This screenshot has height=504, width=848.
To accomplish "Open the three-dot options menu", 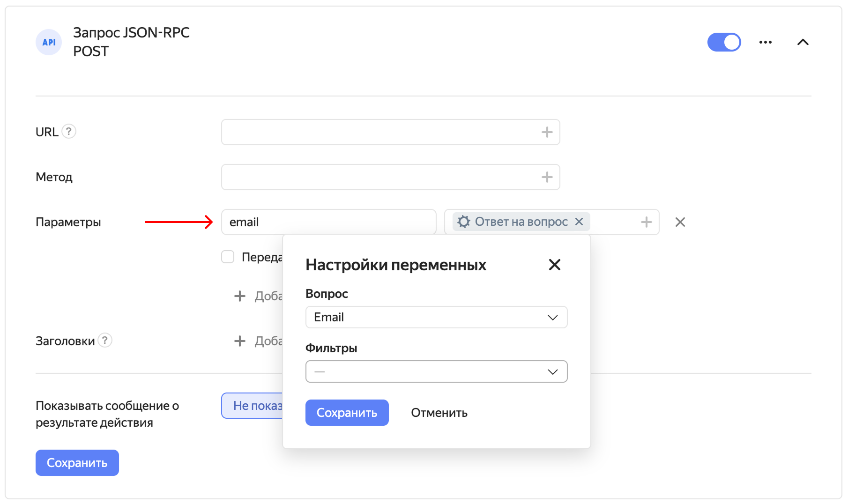I will (x=765, y=42).
